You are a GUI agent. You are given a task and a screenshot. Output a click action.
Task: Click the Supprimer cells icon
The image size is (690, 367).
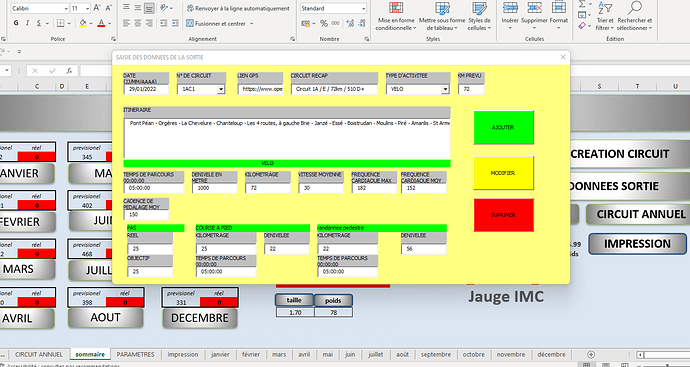(534, 8)
